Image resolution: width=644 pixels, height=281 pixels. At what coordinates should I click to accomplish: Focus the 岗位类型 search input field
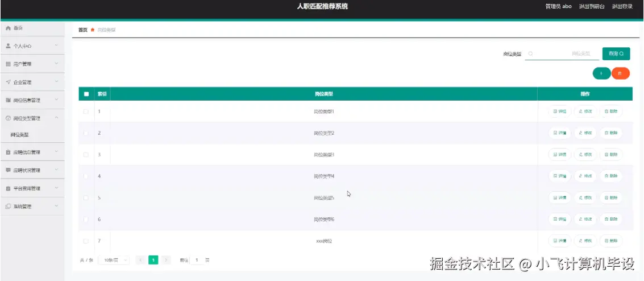click(x=562, y=54)
